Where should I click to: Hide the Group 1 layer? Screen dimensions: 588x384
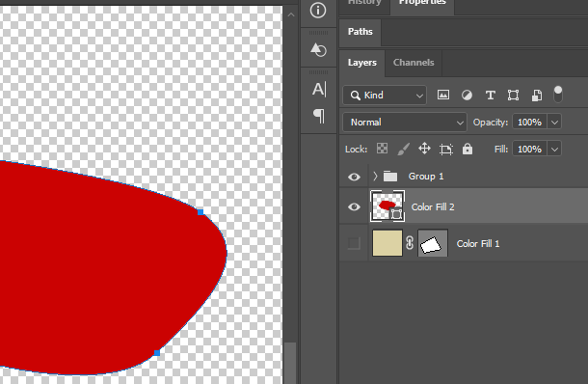coord(354,177)
